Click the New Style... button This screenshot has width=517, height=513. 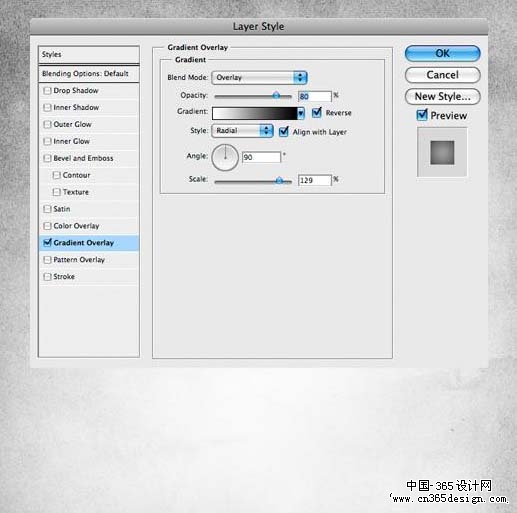tap(443, 96)
